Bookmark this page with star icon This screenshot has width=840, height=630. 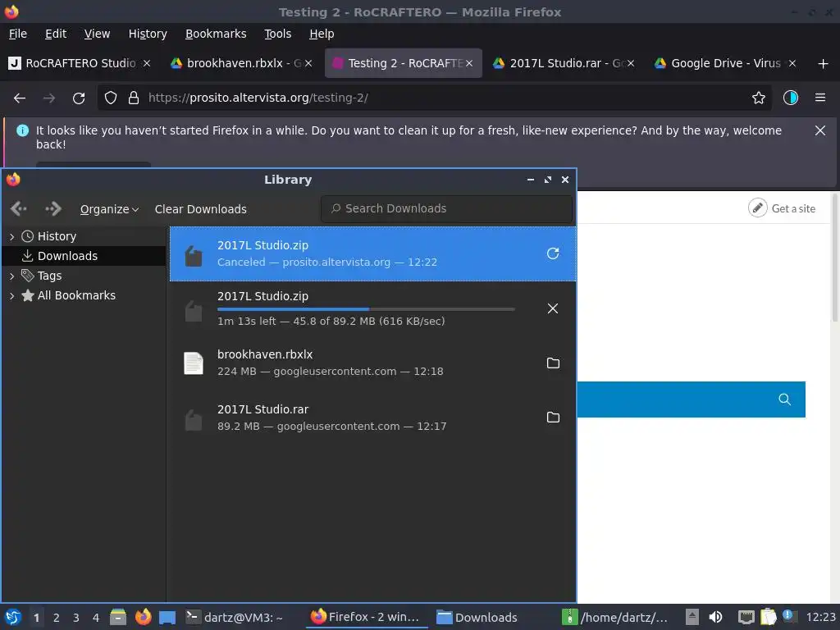(x=758, y=98)
